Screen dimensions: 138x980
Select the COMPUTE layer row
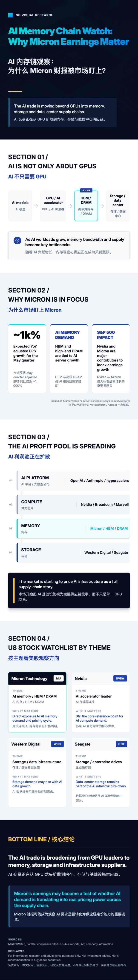[73, 505]
